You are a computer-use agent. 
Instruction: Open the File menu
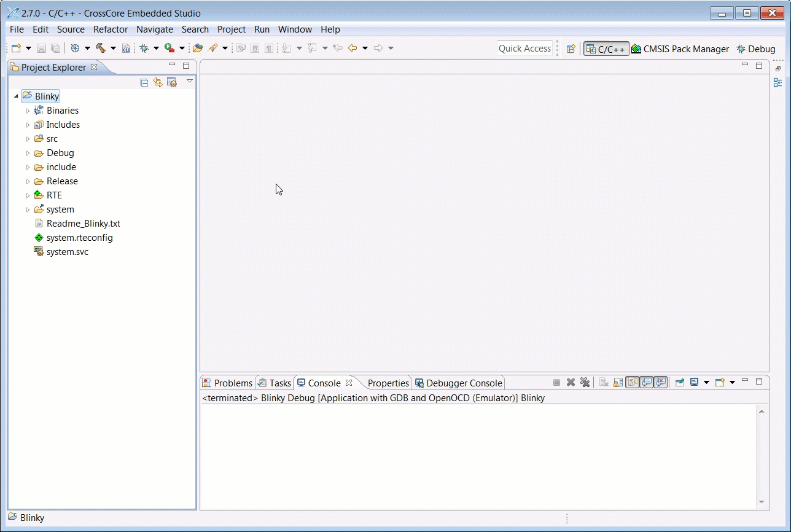(17, 29)
